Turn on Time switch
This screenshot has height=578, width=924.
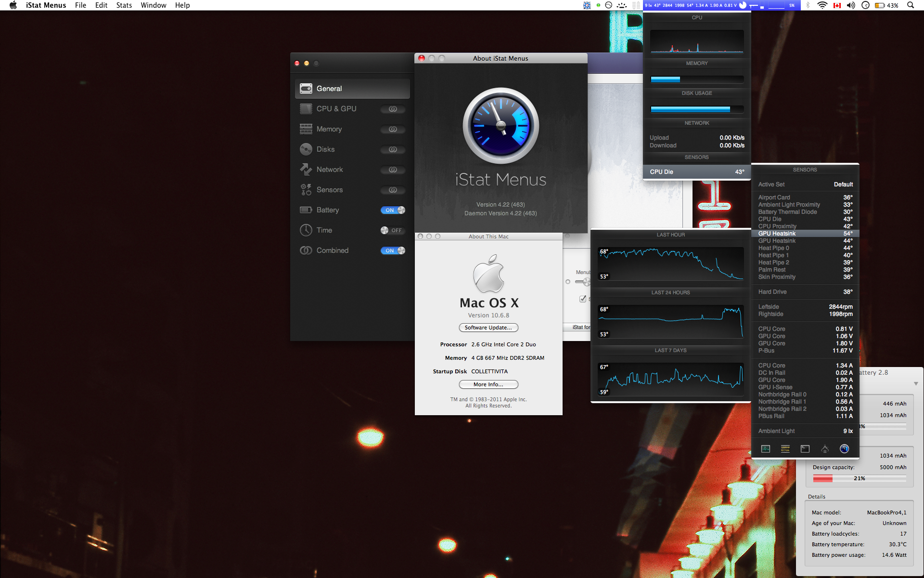pyautogui.click(x=393, y=230)
